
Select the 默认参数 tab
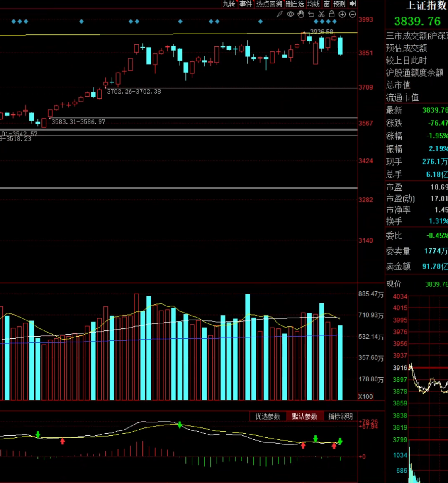point(304,417)
